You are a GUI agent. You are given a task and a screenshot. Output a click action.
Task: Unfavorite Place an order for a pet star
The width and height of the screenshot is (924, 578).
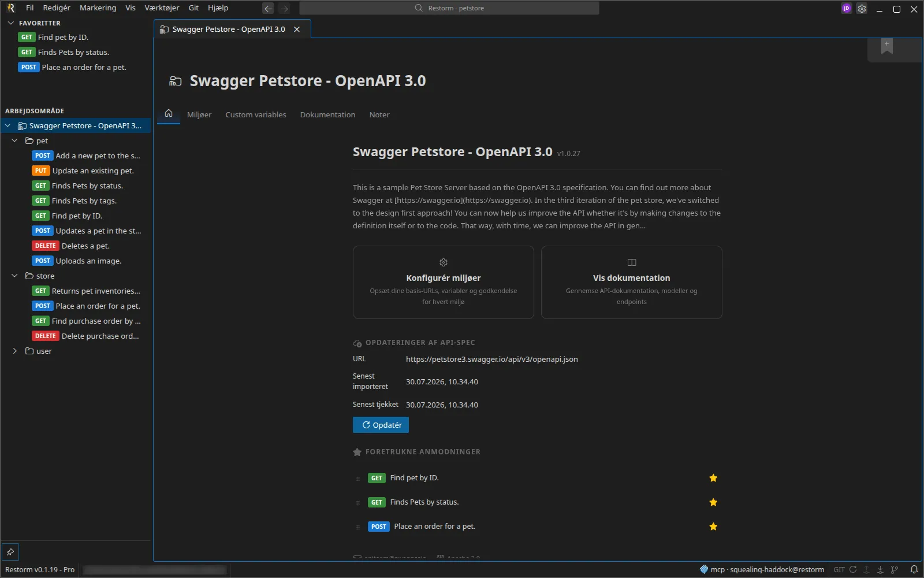click(713, 527)
